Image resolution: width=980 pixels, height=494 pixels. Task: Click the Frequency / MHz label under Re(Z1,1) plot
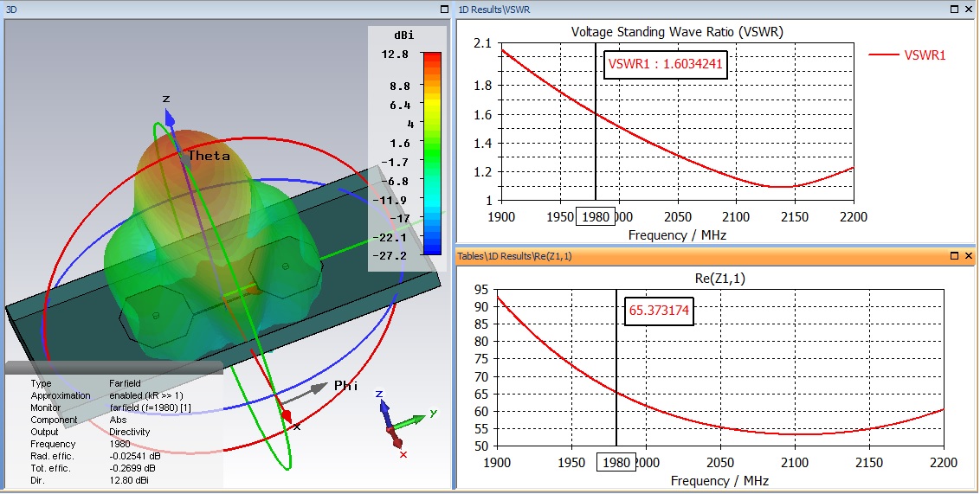point(720,481)
